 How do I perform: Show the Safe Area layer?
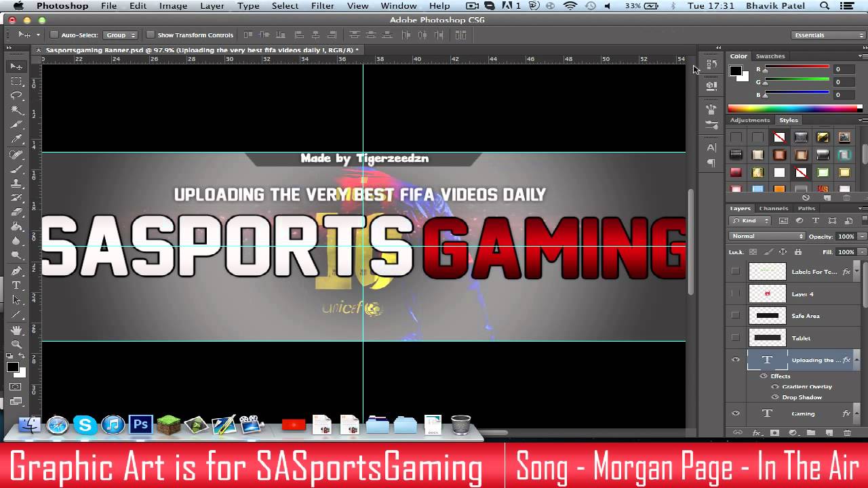tap(735, 316)
